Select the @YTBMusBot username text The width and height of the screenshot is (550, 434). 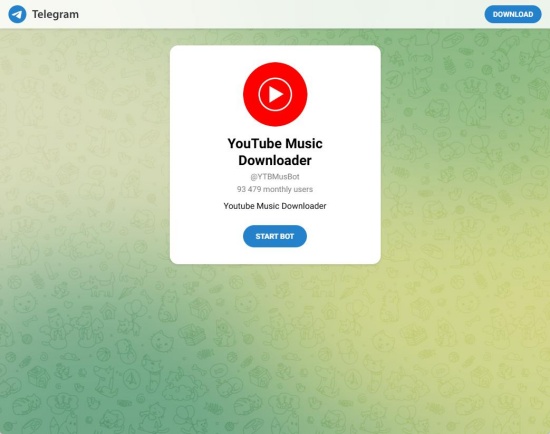(x=275, y=177)
